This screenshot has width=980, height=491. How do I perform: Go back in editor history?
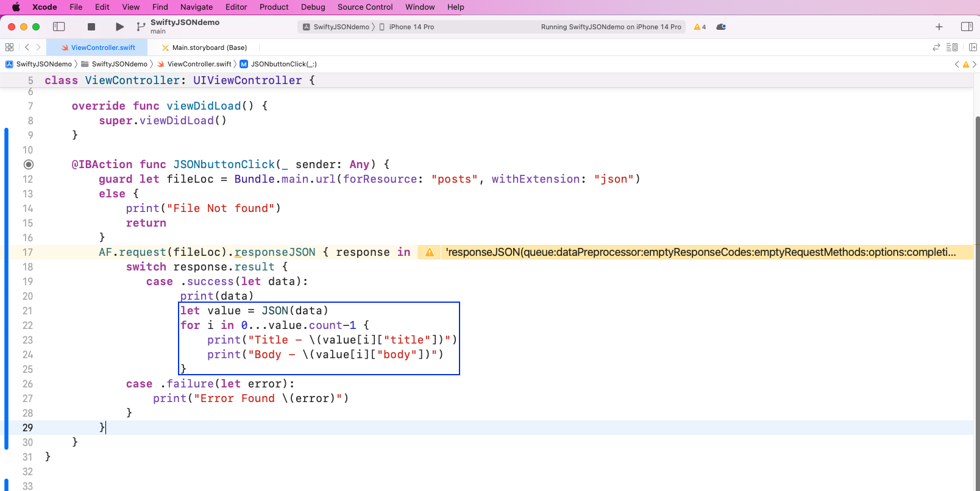[x=27, y=48]
